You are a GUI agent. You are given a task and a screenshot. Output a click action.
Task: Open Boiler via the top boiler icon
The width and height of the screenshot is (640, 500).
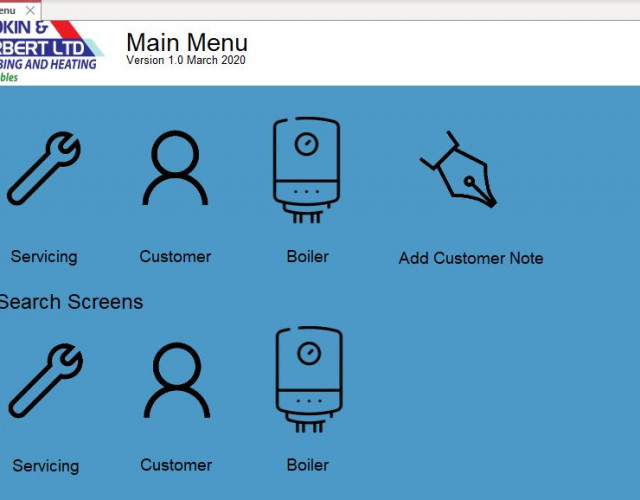pyautogui.click(x=307, y=168)
